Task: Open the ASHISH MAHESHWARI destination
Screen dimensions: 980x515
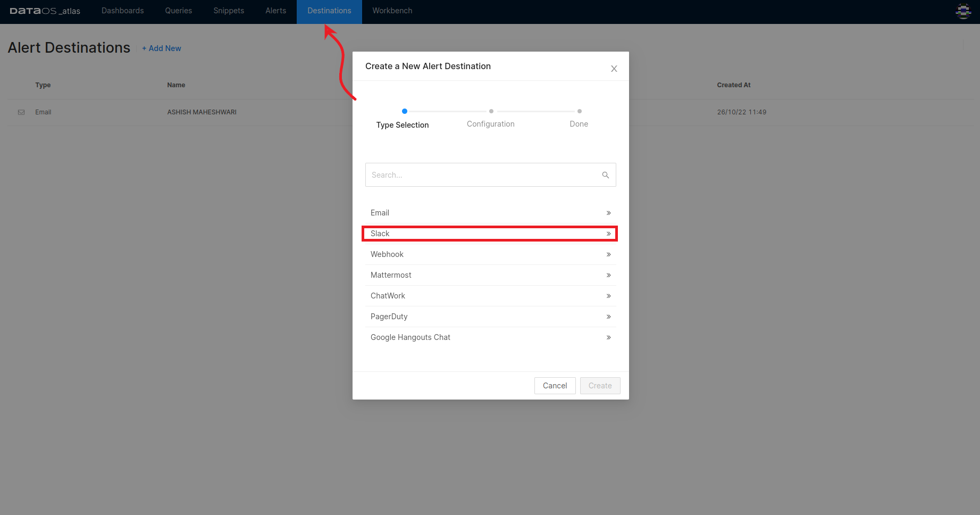Action: (x=202, y=112)
